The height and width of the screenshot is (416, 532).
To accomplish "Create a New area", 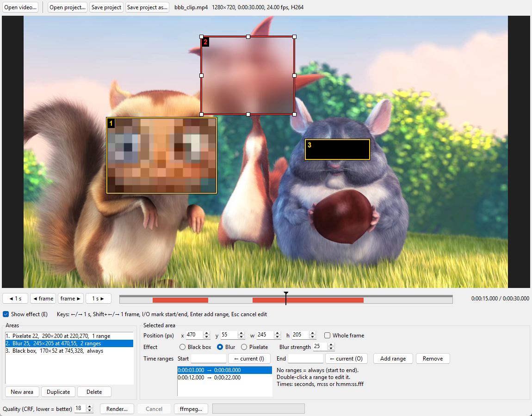I will click(22, 392).
